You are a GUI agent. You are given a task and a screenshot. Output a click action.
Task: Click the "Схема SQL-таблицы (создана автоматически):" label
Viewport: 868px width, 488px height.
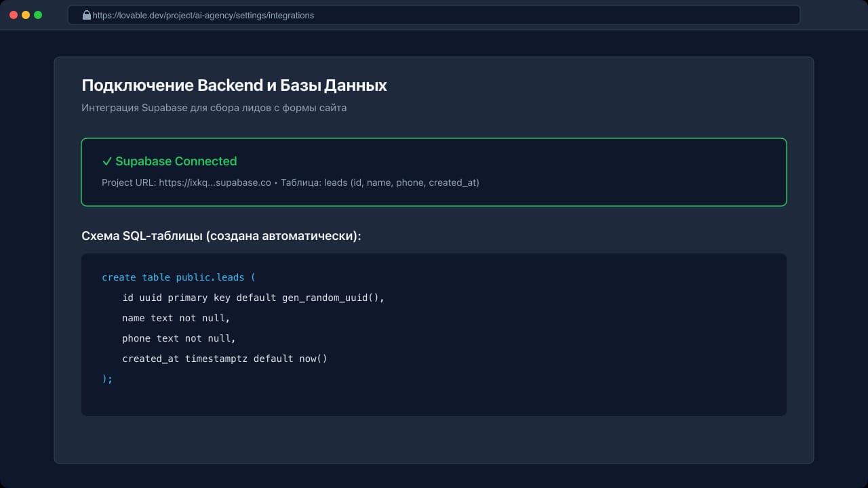coord(221,236)
